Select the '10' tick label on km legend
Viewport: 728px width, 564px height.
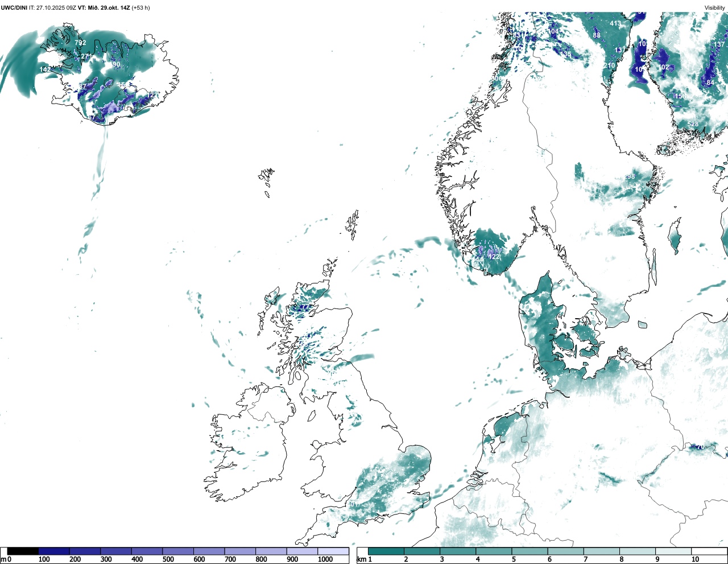tap(695, 559)
